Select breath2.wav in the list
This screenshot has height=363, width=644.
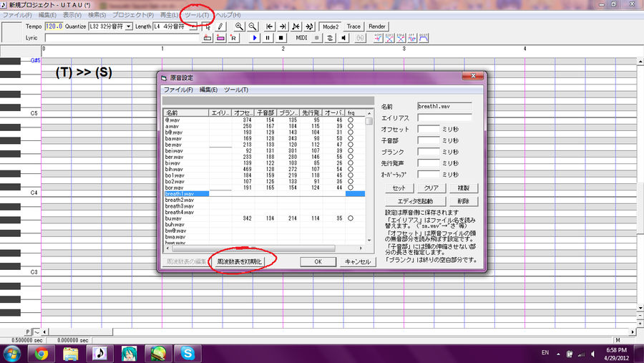click(x=180, y=200)
